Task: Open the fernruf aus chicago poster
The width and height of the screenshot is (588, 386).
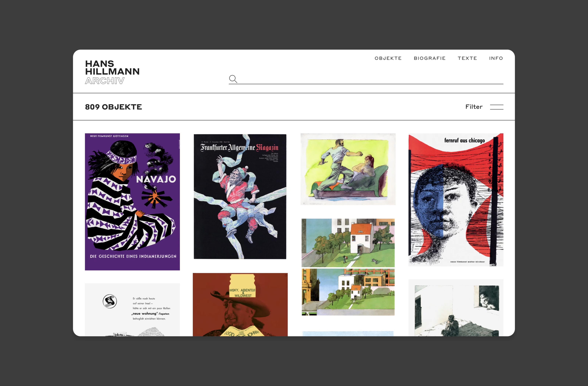Action: [456, 200]
